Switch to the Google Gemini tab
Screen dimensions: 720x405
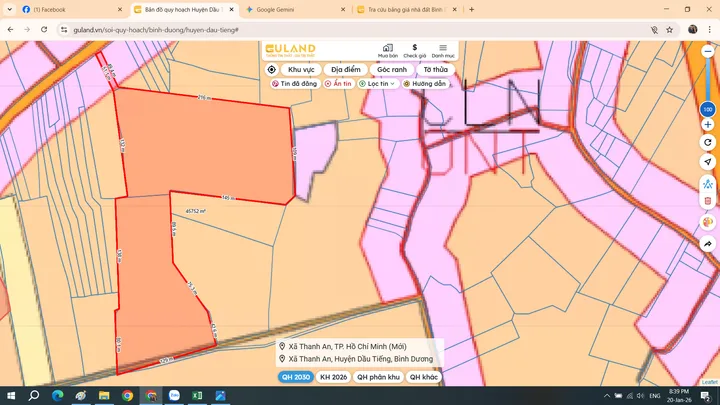(x=294, y=10)
